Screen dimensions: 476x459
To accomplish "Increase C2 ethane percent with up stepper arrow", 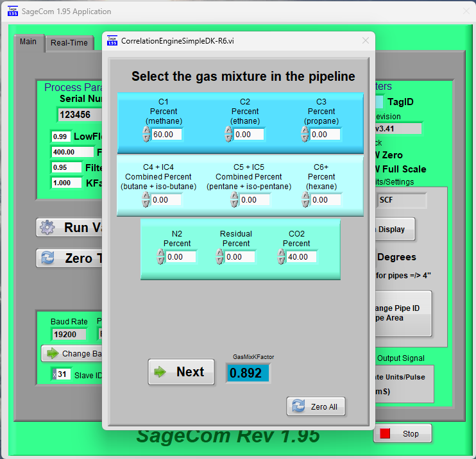I will click(x=228, y=130).
